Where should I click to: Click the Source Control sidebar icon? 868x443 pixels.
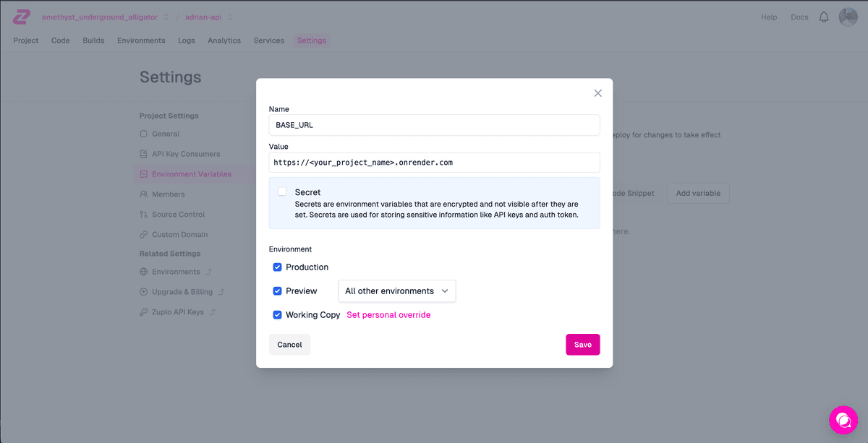[144, 215]
